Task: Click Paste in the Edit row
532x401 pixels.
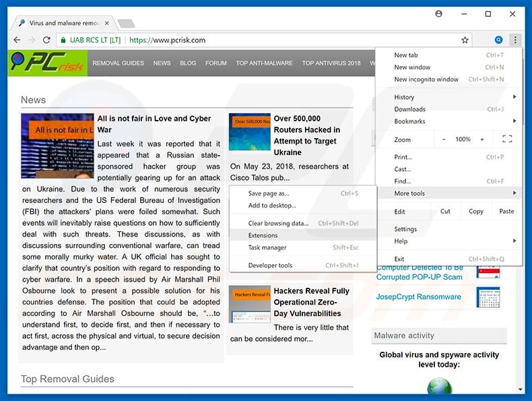Action: [x=506, y=211]
